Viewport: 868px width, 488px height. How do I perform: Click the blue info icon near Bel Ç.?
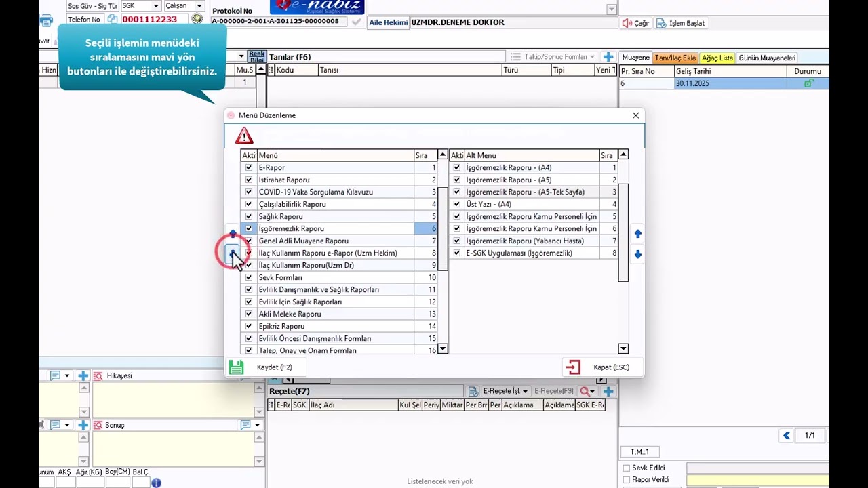(156, 483)
